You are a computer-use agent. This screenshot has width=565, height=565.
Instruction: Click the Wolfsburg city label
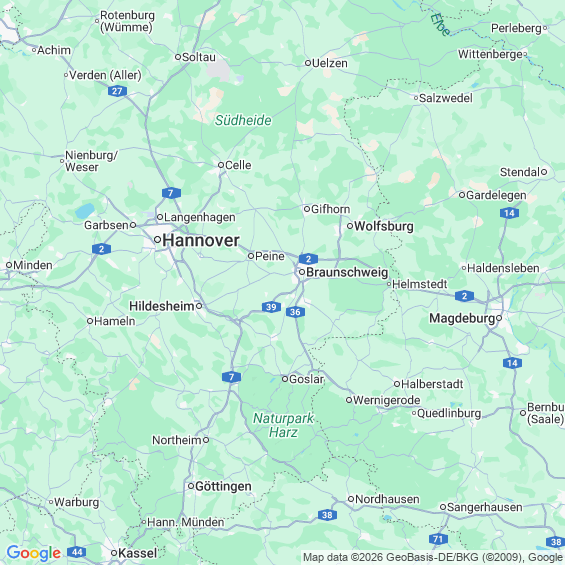384,227
